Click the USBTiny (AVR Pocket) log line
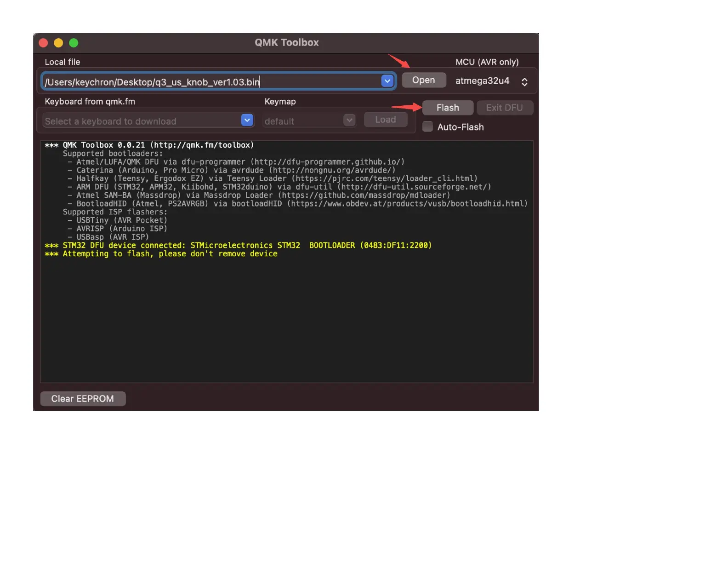Screen dimensions: 728x563 (x=117, y=220)
